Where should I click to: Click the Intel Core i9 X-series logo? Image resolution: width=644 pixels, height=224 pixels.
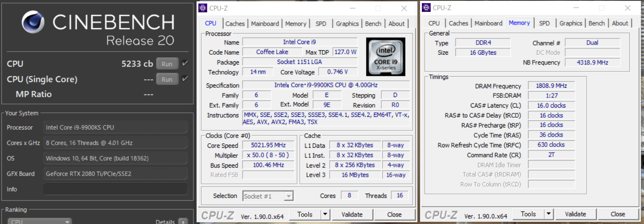(x=386, y=57)
